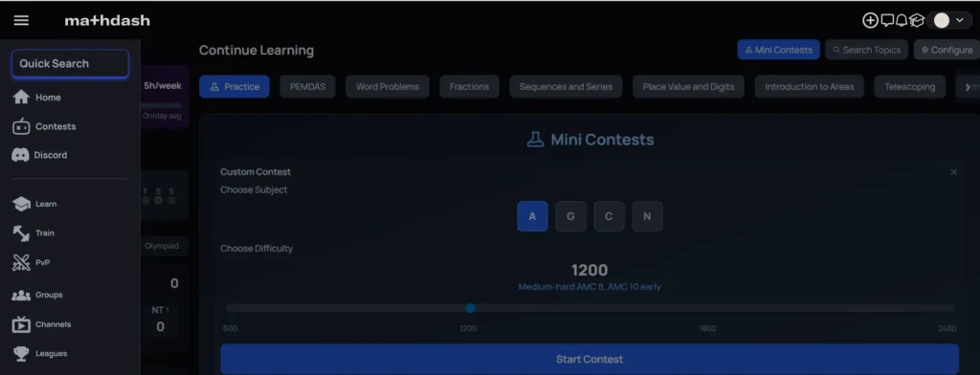The width and height of the screenshot is (980, 375).
Task: Click the Quick Search field
Action: (x=70, y=63)
